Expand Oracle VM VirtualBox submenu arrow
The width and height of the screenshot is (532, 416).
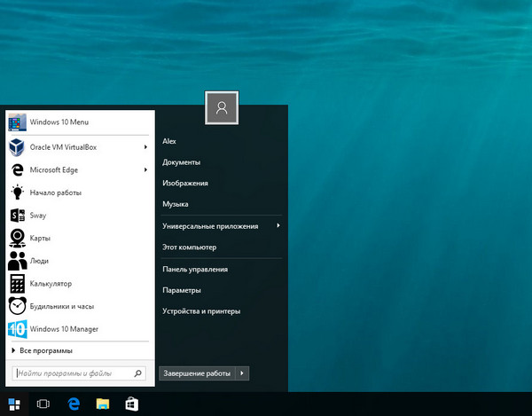click(x=145, y=145)
